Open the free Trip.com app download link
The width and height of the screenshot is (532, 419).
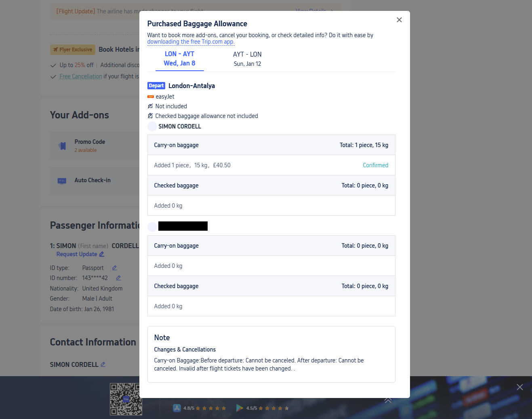click(x=190, y=42)
